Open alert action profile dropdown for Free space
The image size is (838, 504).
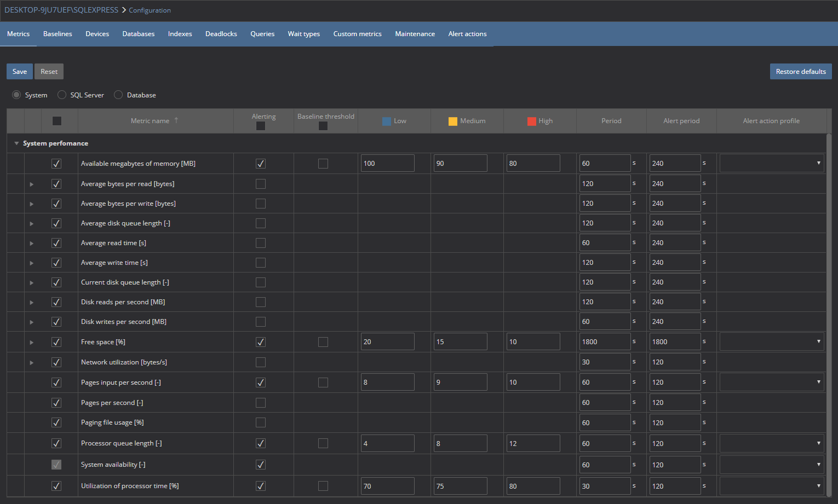pyautogui.click(x=772, y=341)
